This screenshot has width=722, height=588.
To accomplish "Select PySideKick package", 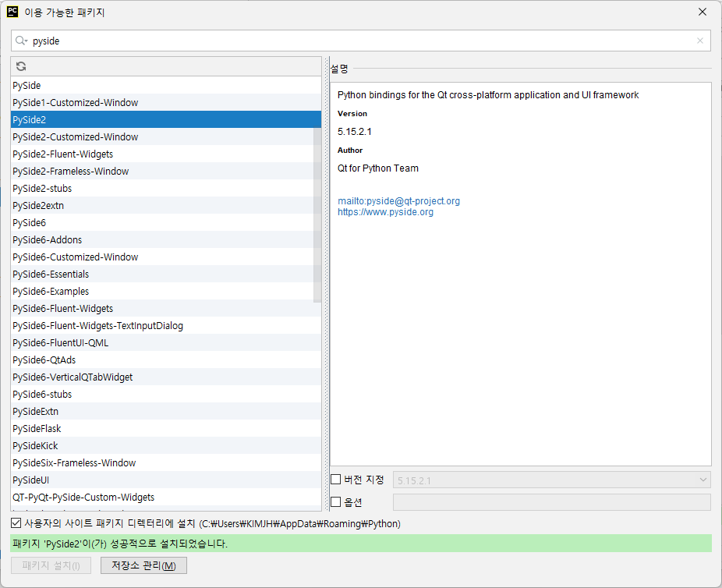I will pyautogui.click(x=166, y=445).
